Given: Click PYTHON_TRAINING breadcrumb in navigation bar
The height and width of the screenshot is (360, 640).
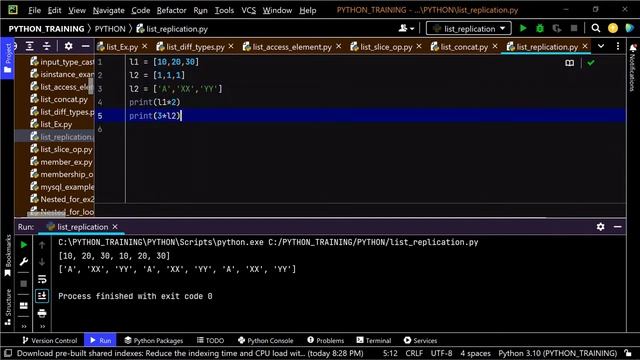Looking at the screenshot, I should (x=46, y=29).
